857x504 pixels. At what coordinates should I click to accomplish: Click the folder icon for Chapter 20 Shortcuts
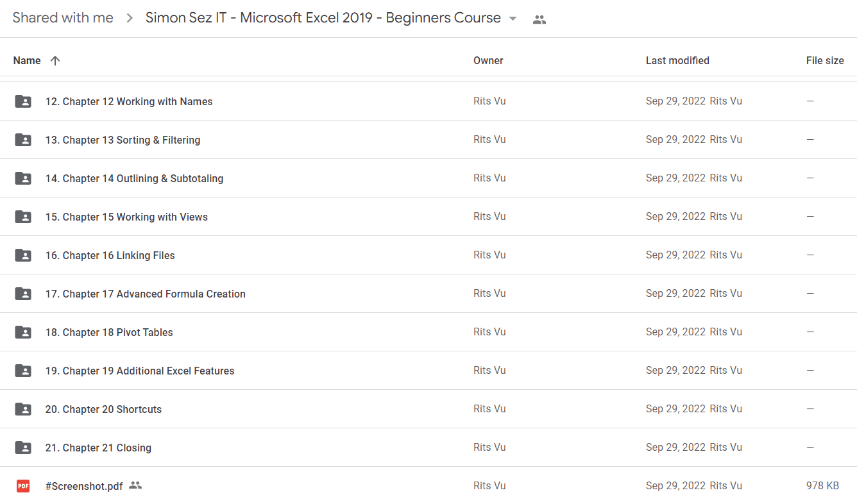tap(23, 409)
